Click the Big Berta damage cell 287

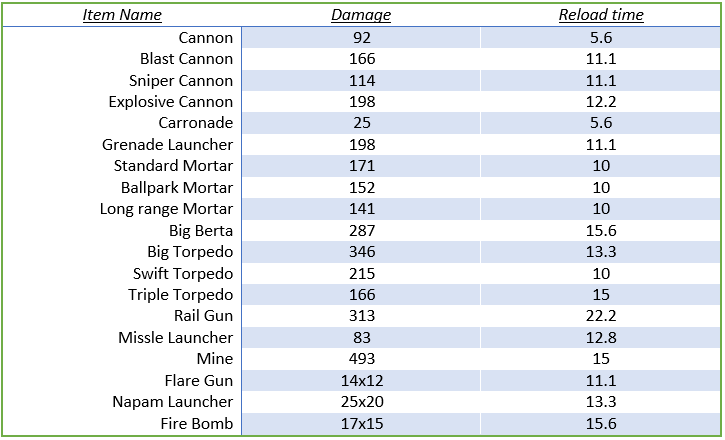pos(361,231)
